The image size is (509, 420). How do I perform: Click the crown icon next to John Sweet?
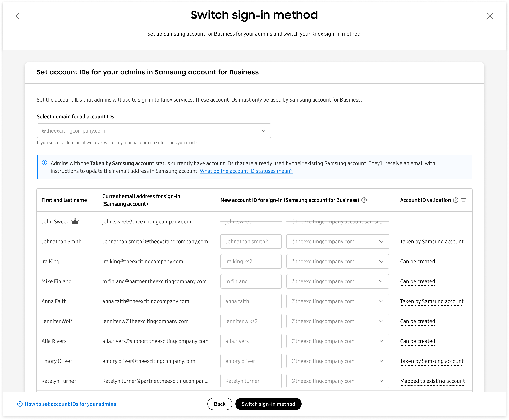click(x=75, y=221)
